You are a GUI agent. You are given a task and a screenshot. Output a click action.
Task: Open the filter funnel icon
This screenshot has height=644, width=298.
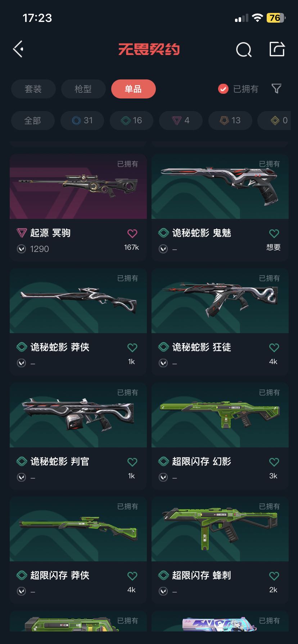[x=276, y=88]
